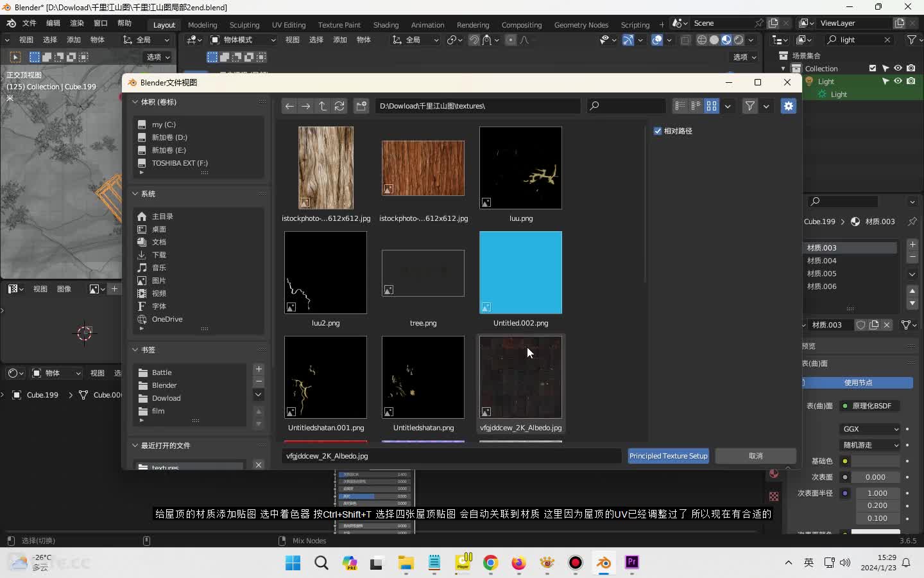Toggle Light viewport visibility eye icon
The width and height of the screenshot is (924, 578).
[x=898, y=81]
